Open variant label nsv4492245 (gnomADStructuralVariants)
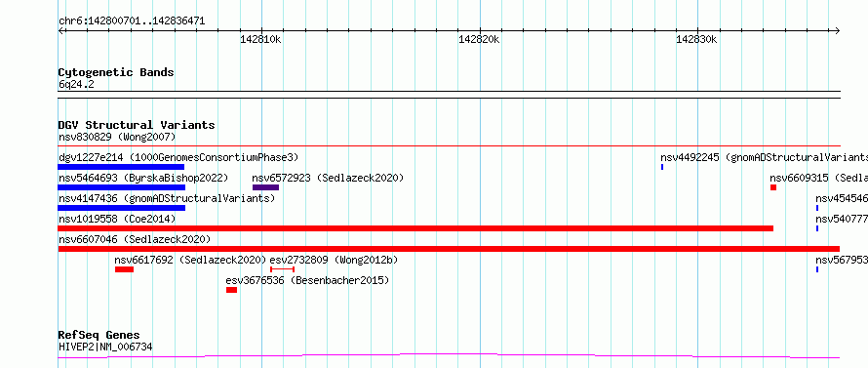868x368 pixels. (x=764, y=157)
